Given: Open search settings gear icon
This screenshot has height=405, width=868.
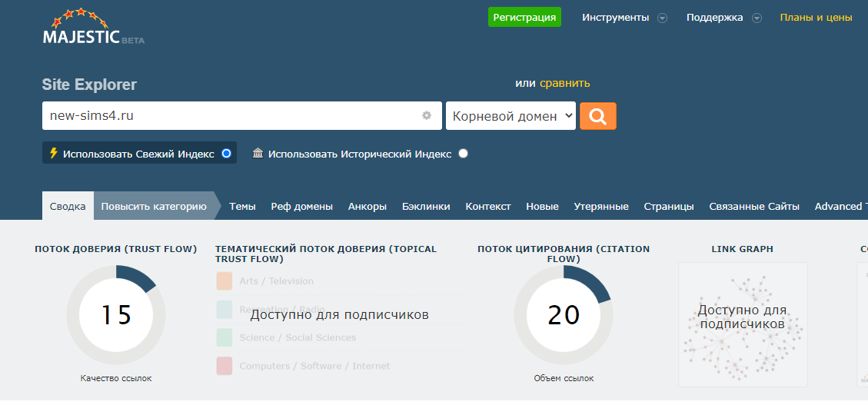Looking at the screenshot, I should click(x=426, y=115).
